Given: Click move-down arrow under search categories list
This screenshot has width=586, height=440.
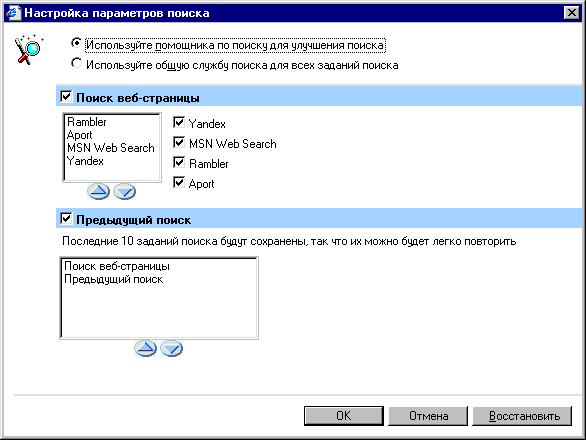Looking at the screenshot, I should (172, 348).
